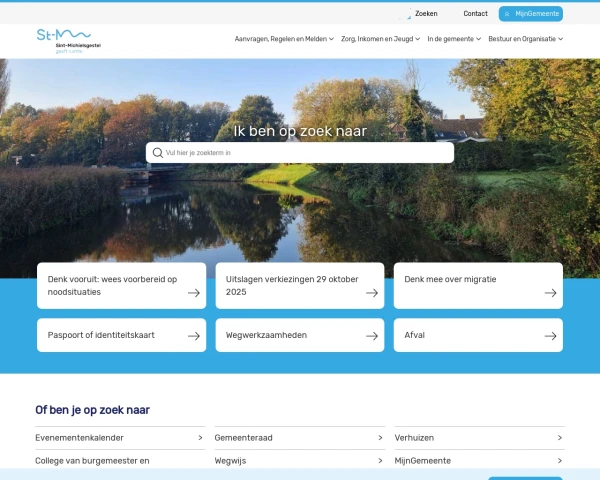
Task: Click the arrow on Denk mee over migratie
Action: 550,293
